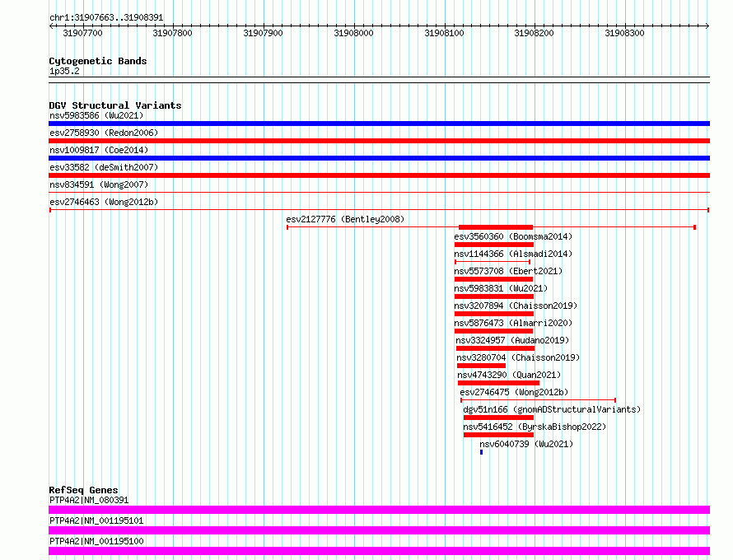
Task: Click the magenta PTP4A2|NM_001195100 gene bar
Action: (379, 551)
